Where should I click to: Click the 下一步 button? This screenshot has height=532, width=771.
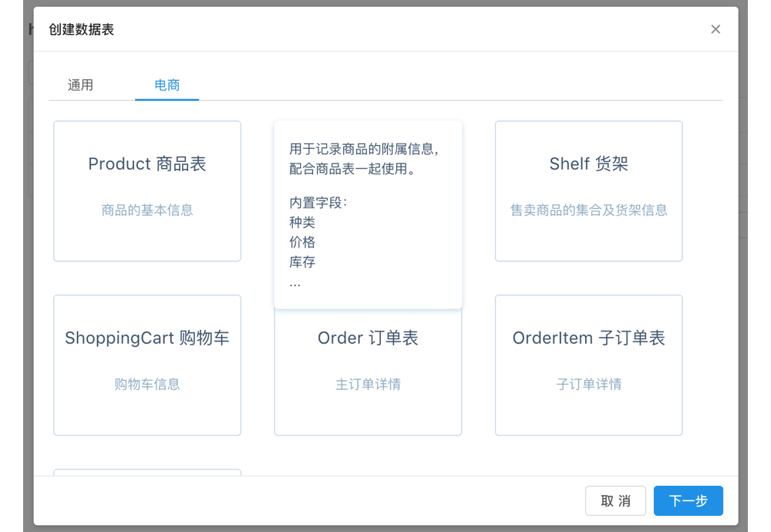[688, 500]
